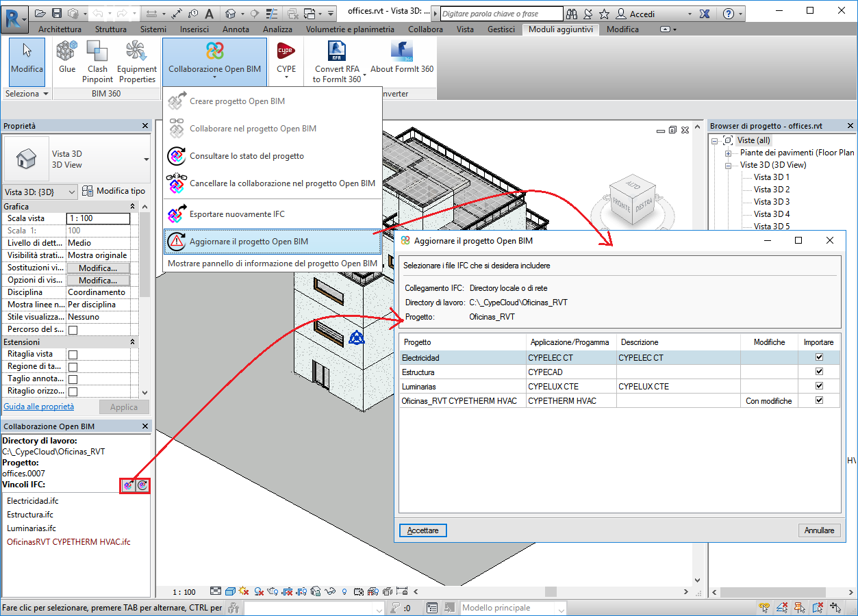
Task: Click the Reveal Hidden Elements lightbulb icon
Action: click(344, 591)
